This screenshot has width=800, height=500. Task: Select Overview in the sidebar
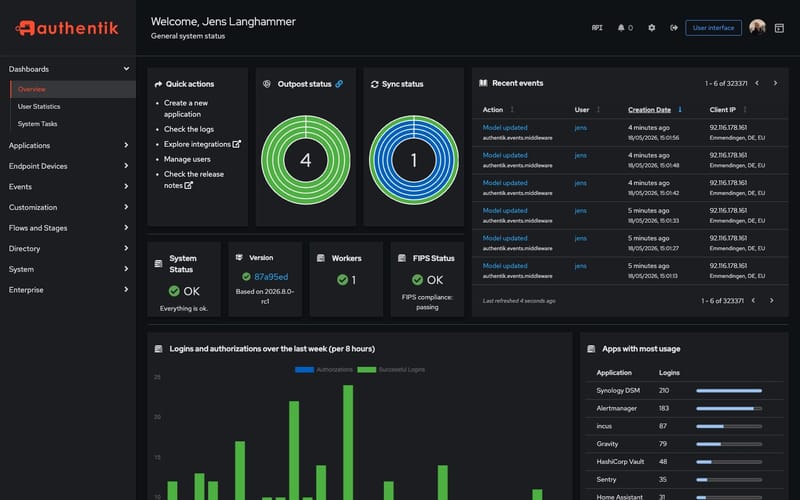[x=73, y=89]
